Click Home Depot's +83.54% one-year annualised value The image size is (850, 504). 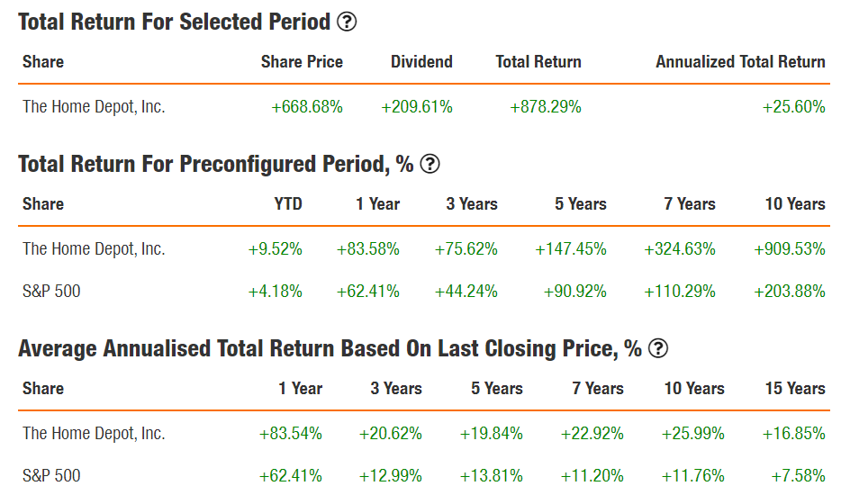(291, 434)
